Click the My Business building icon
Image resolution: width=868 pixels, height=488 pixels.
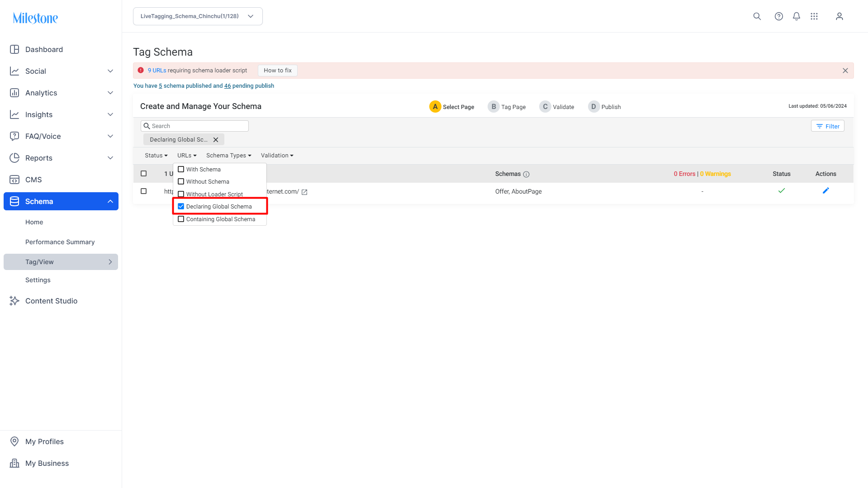(14, 463)
